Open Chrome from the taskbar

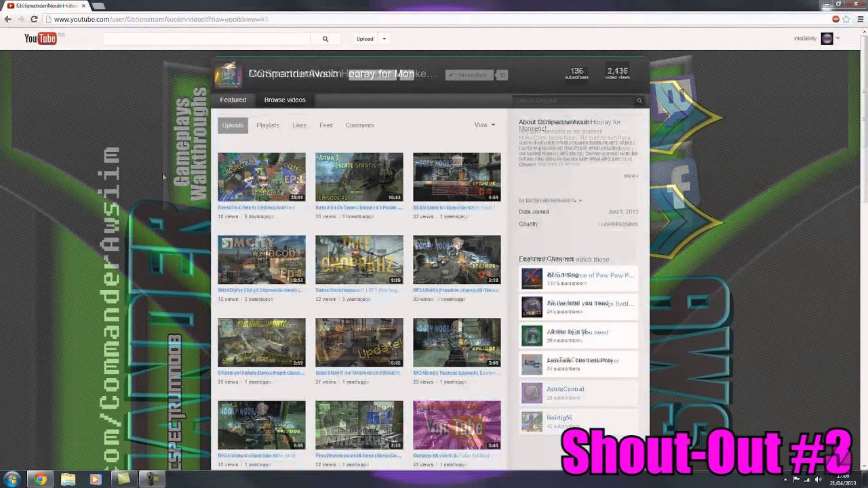tap(41, 479)
